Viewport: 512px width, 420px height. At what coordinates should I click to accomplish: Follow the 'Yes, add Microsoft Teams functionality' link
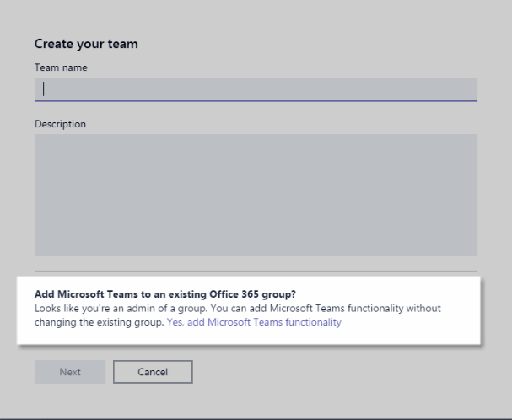click(254, 322)
